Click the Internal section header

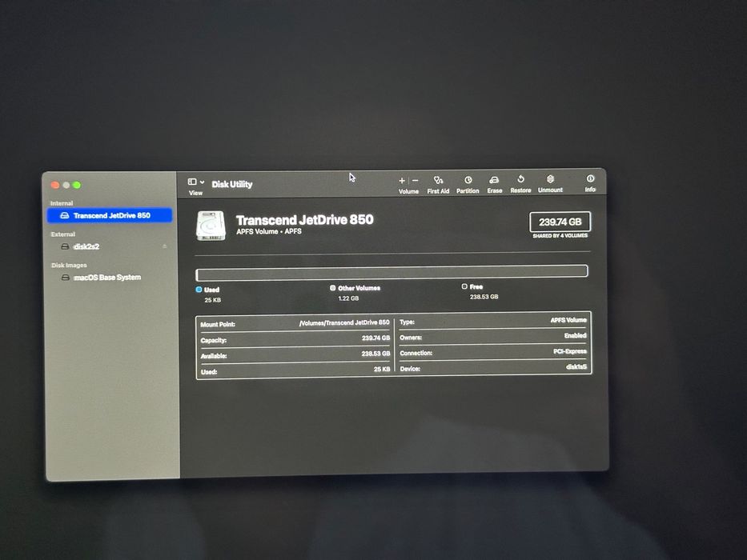pos(62,203)
